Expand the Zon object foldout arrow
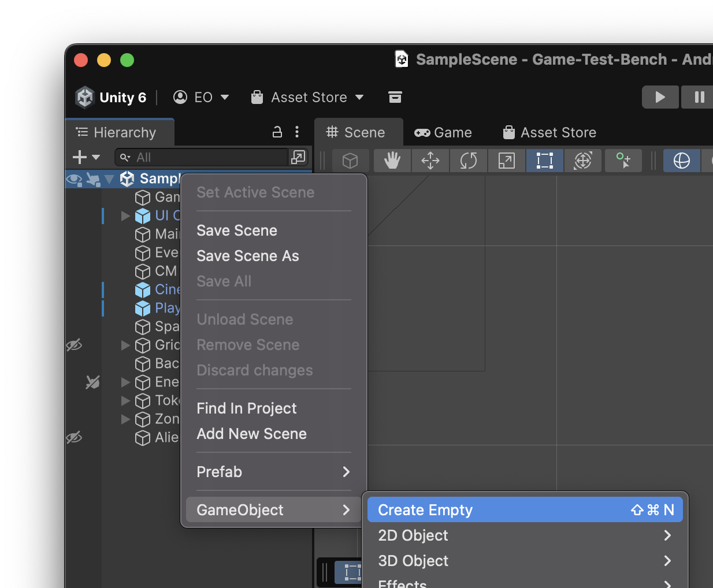Viewport: 713px width, 588px height. tap(125, 419)
